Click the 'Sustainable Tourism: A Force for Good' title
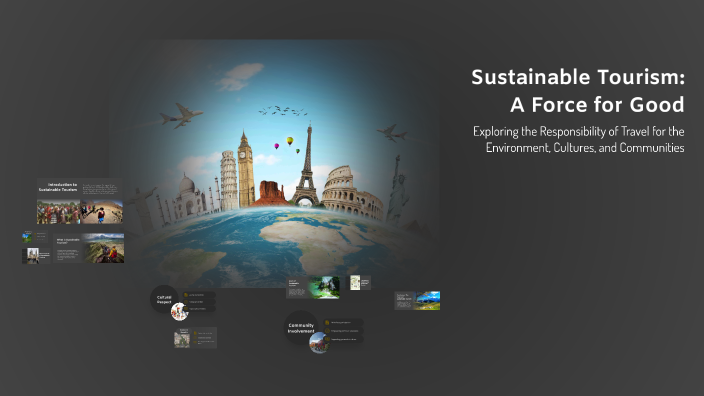This screenshot has width=704, height=396. [578, 91]
